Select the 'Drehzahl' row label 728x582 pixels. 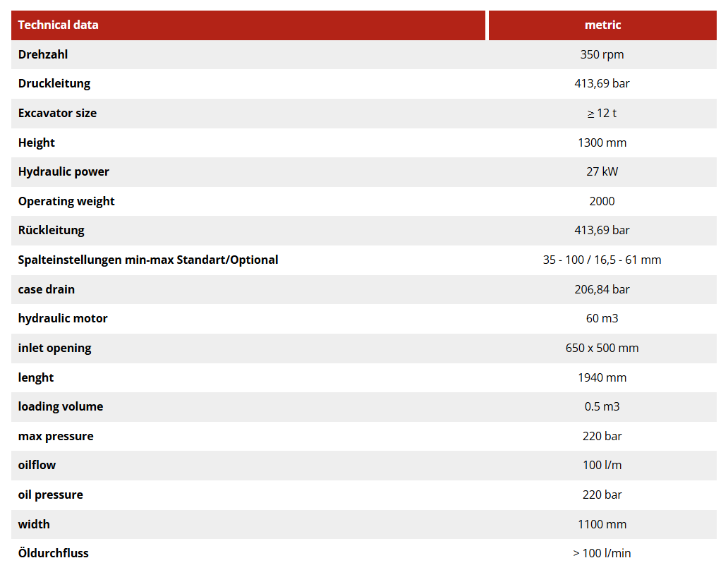coord(43,54)
